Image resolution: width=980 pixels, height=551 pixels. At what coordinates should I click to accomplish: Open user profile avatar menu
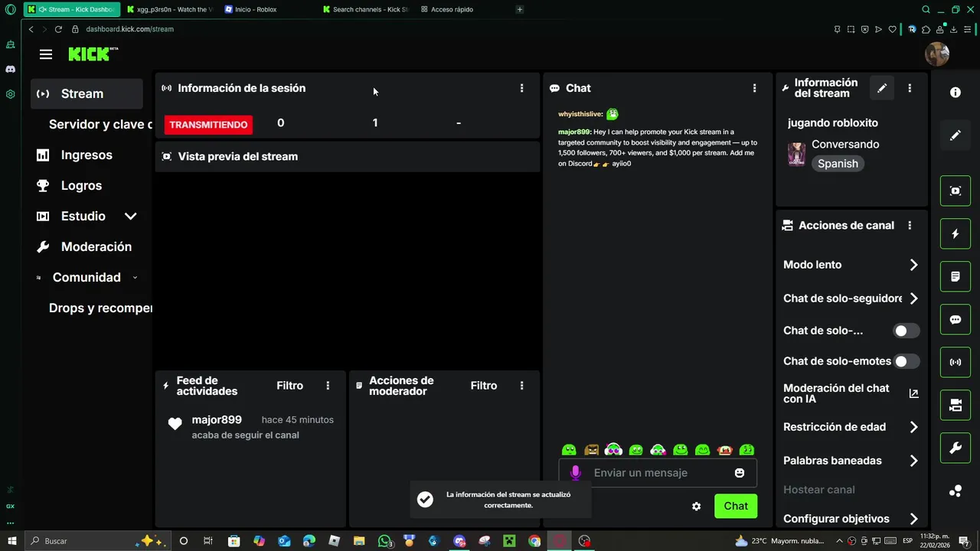pyautogui.click(x=937, y=54)
